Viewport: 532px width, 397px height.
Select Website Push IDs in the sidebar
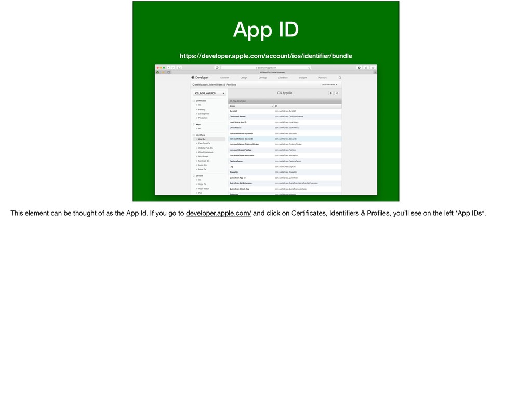point(206,148)
